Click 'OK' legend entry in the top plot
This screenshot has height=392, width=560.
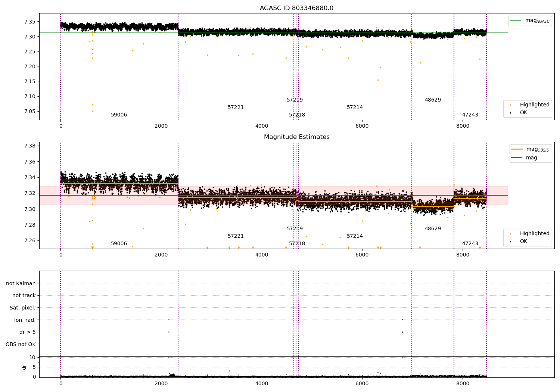click(519, 112)
